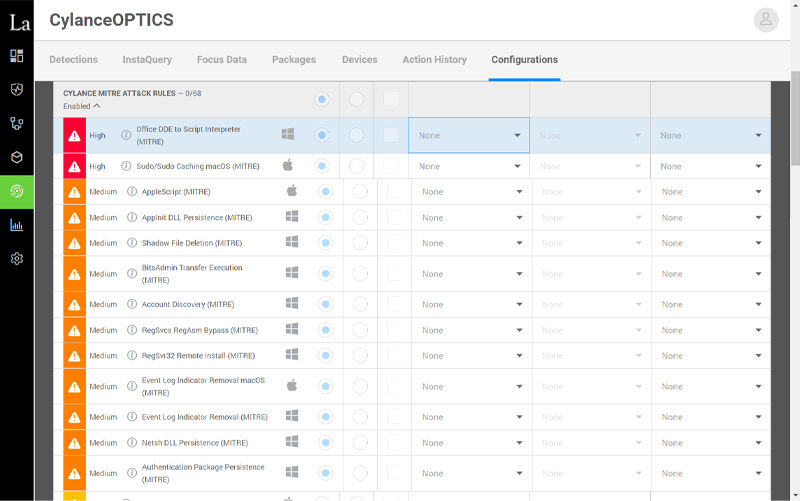Click the Windows logo for Authentication Package Persistence

[x=292, y=472]
